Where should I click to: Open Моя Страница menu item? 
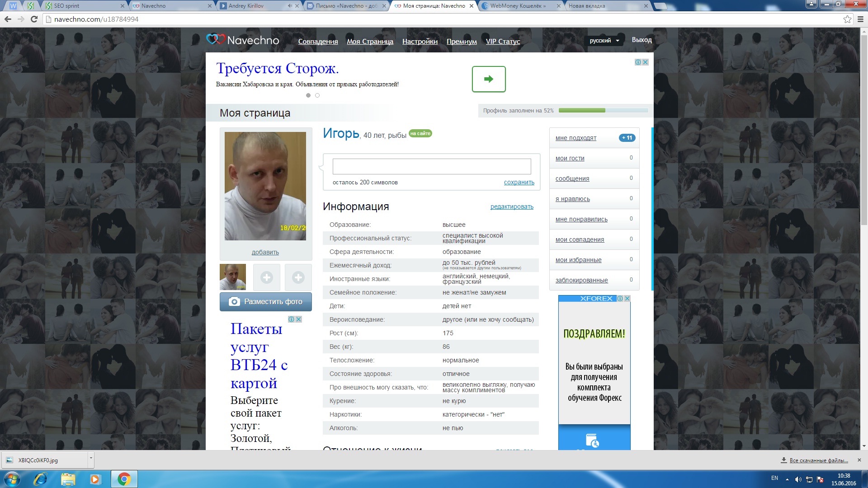370,41
